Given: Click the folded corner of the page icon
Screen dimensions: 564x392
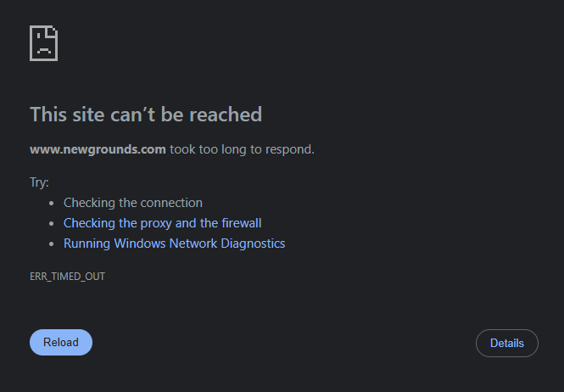Looking at the screenshot, I should pos(50,32).
